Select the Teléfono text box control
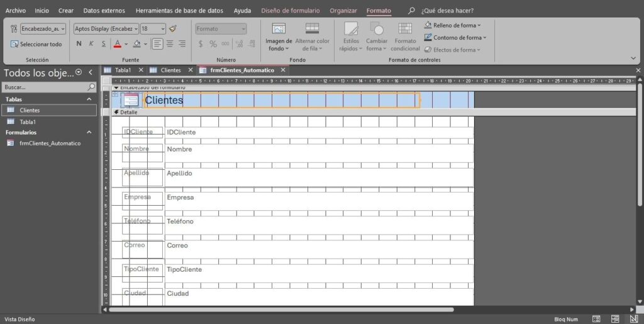Image resolution: width=644 pixels, height=324 pixels. click(x=319, y=225)
